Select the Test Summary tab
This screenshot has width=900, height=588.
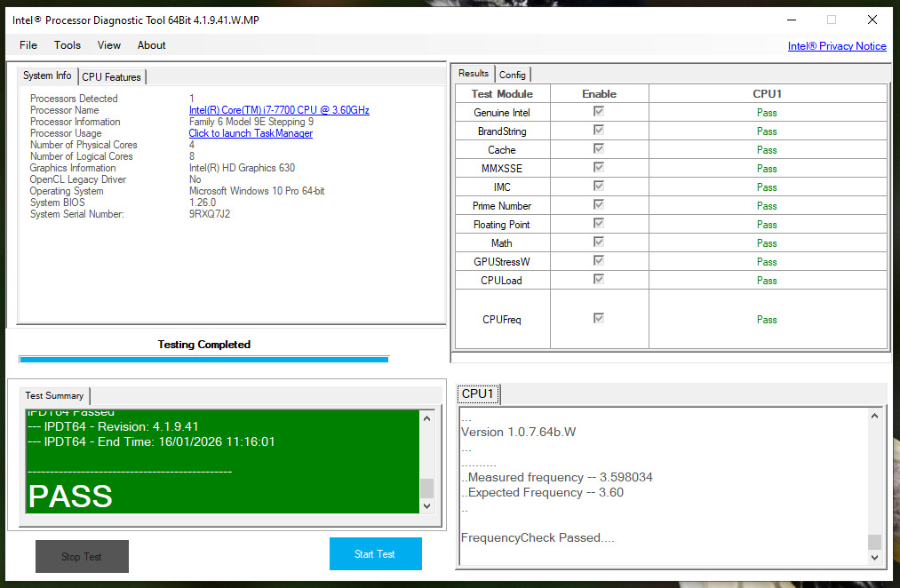[54, 396]
